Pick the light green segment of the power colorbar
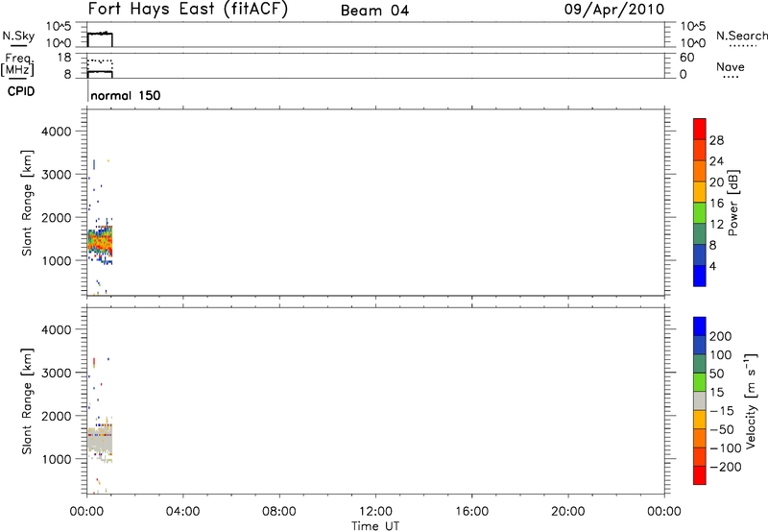This screenshot has width=768, height=532. click(700, 212)
